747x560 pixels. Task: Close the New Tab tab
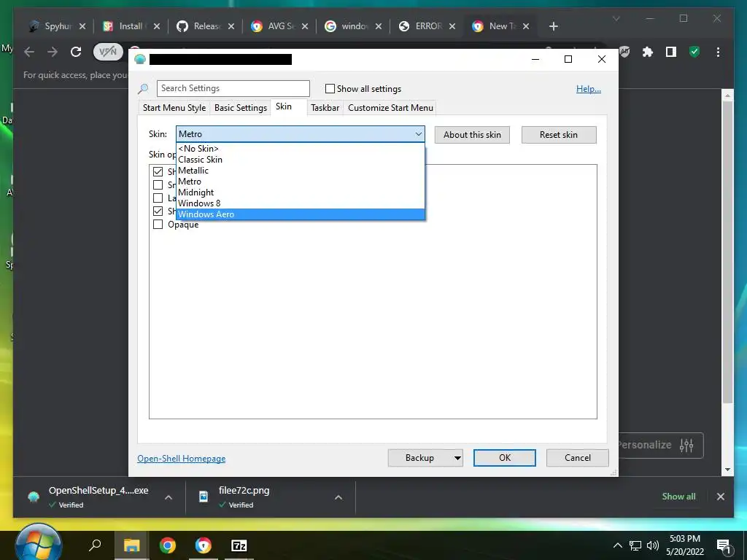point(526,26)
